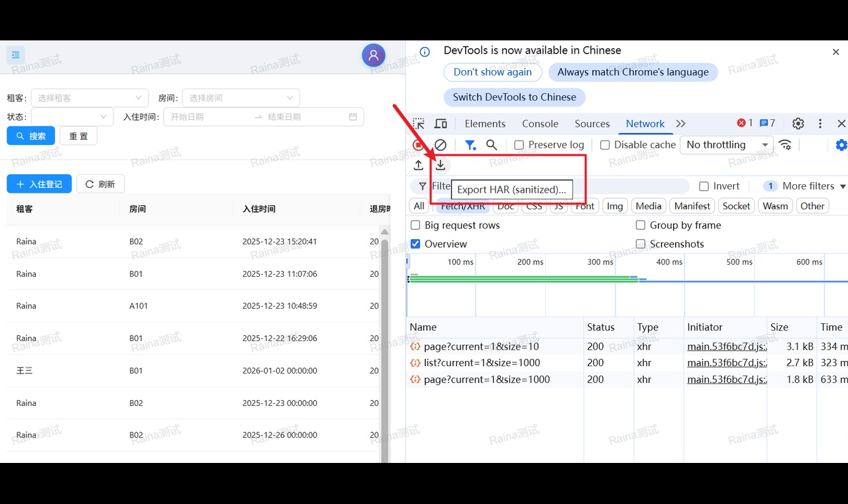Open the 租客 select dropdown

(x=90, y=98)
